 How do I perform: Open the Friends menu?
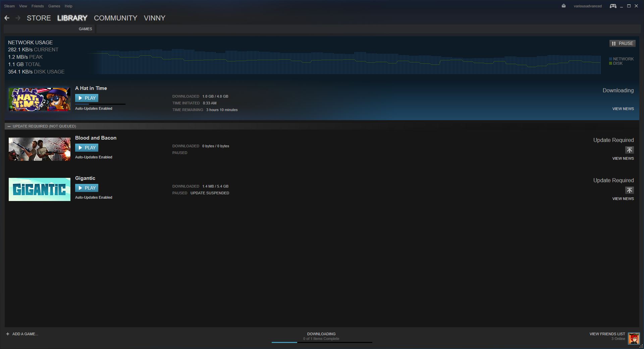(x=38, y=6)
